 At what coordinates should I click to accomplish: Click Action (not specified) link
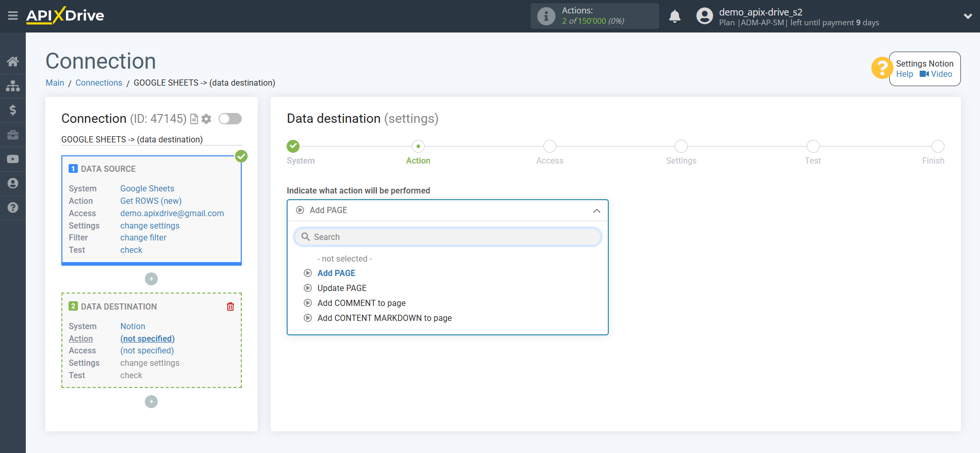[147, 339]
